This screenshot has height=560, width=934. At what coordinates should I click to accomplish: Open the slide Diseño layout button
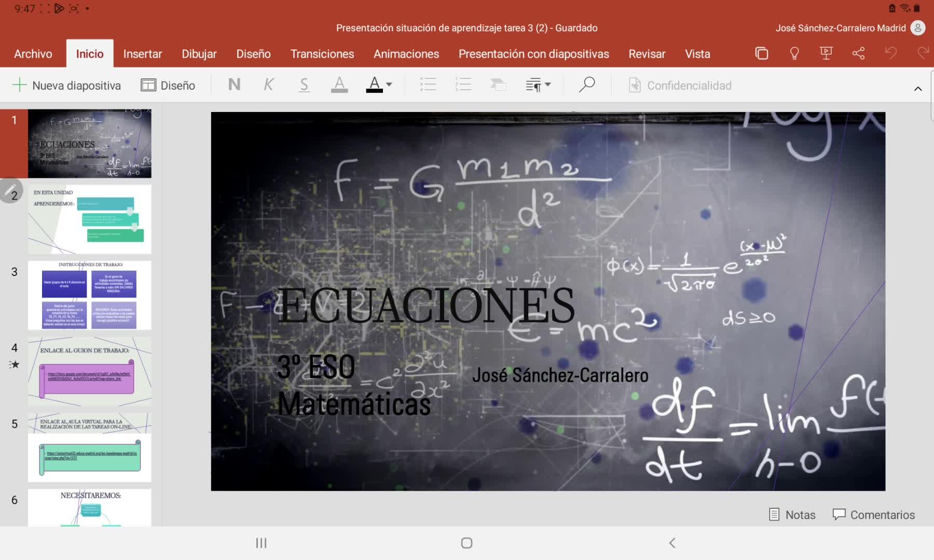click(168, 85)
